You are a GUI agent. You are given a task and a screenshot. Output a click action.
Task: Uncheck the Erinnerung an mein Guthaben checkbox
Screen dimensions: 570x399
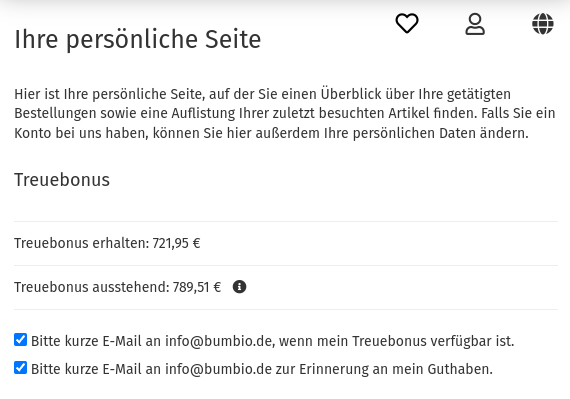[20, 367]
